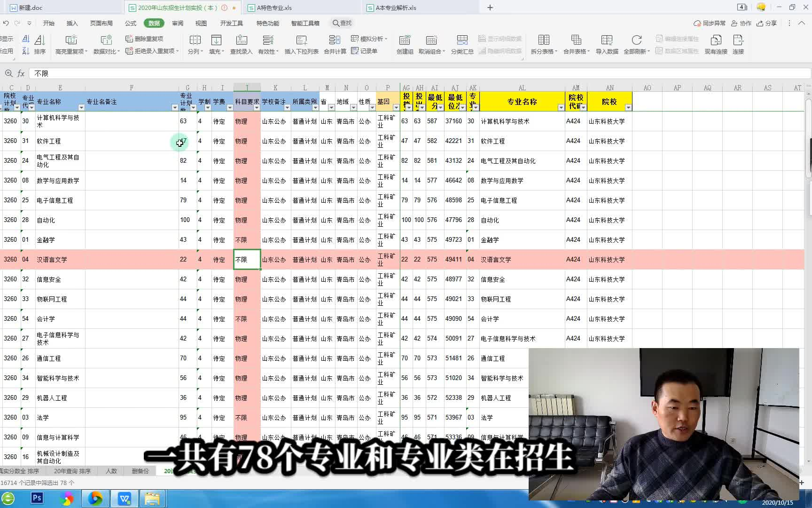Click 记录单 record form icon
812x508 pixels.
pos(364,51)
